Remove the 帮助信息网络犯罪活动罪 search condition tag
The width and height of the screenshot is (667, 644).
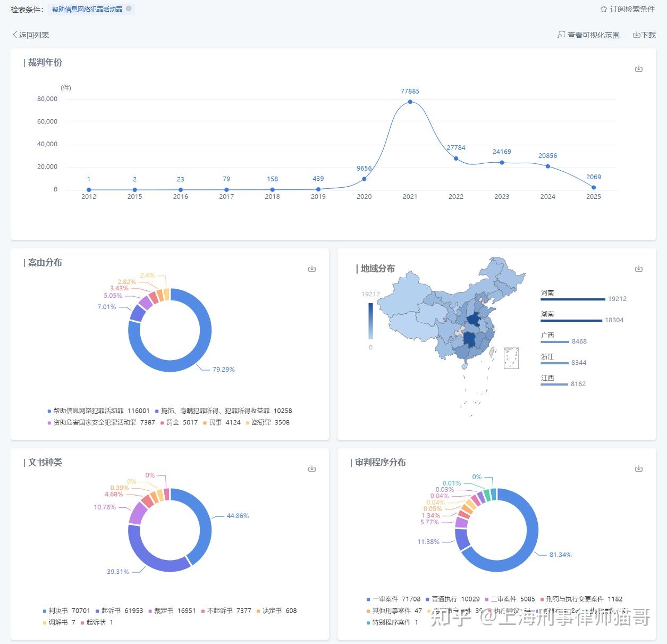coord(129,9)
